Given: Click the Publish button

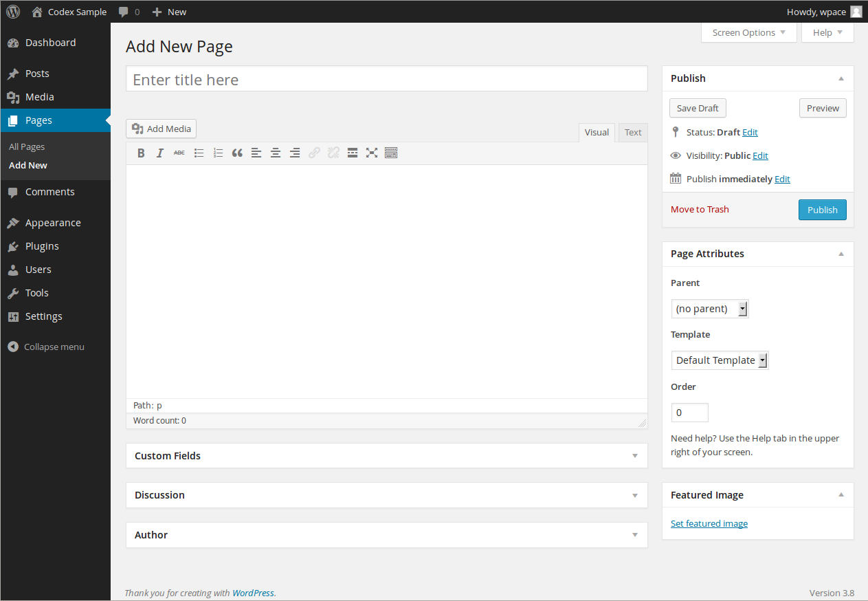Looking at the screenshot, I should (822, 209).
